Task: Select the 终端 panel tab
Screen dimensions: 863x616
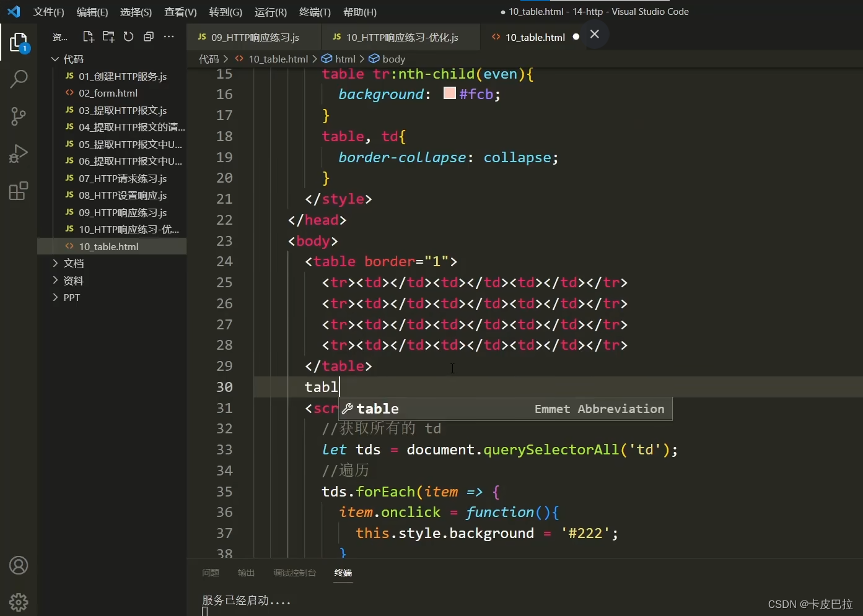Action: coord(343,573)
